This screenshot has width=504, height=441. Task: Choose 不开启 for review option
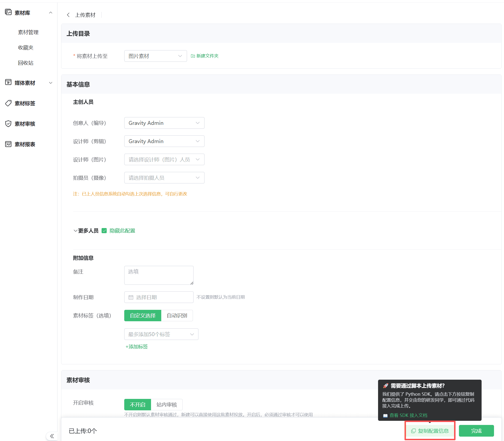pos(137,404)
